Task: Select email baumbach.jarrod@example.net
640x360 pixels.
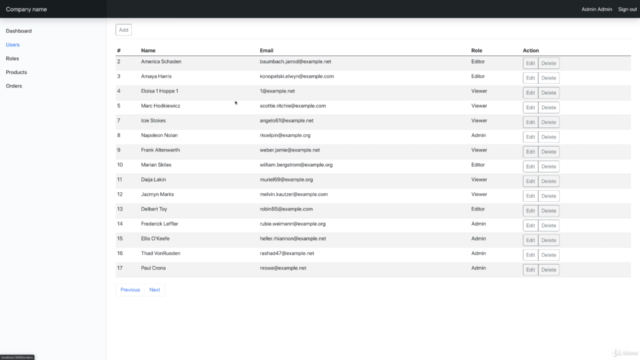Action: 296,62
